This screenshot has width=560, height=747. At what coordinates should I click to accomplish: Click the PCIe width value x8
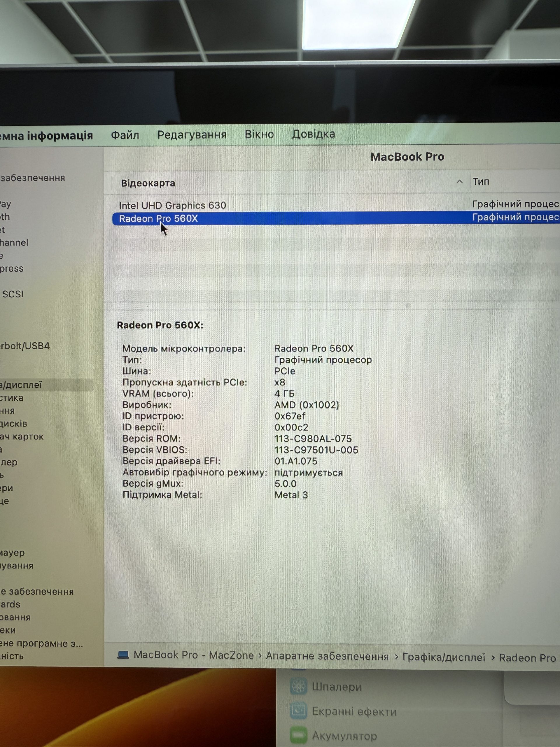tap(280, 382)
